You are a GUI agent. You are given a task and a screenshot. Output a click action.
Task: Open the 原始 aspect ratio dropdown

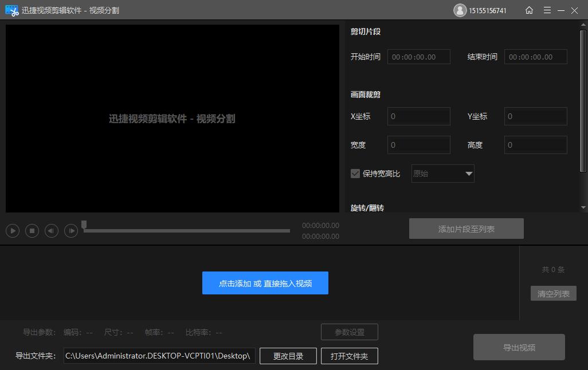[442, 174]
